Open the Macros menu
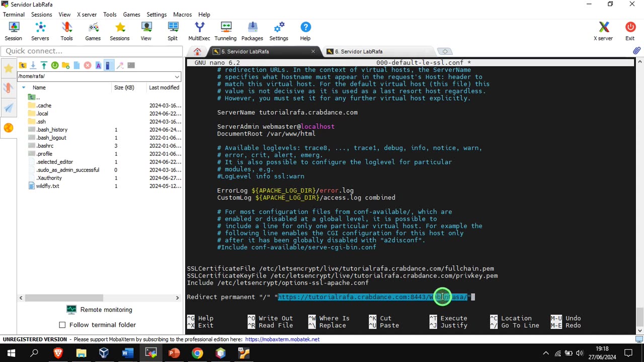The image size is (644, 362). point(182,15)
